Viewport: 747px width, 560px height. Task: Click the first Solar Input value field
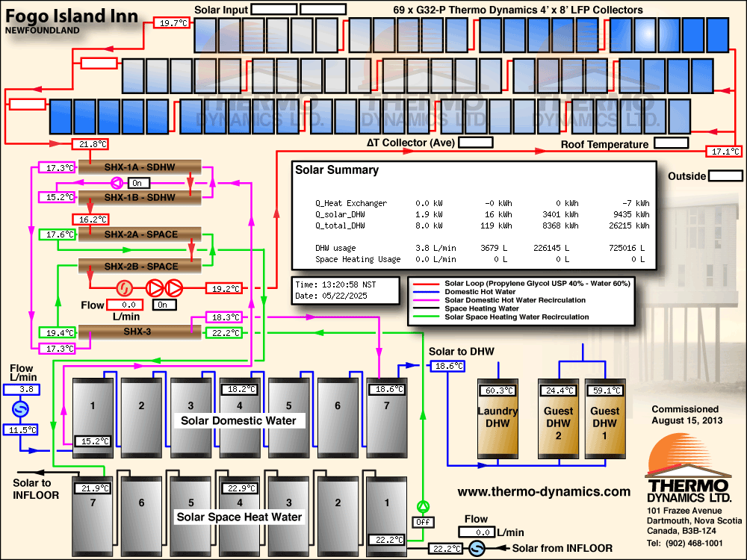tap(274, 9)
